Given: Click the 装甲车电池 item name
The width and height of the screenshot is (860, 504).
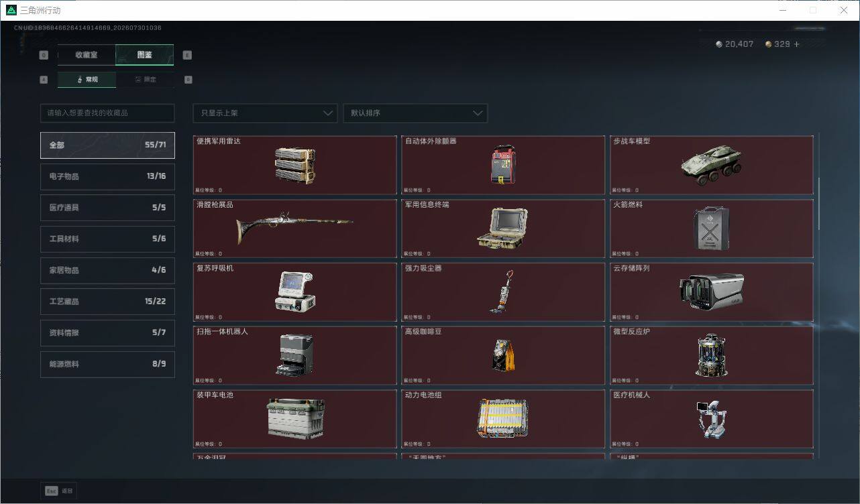Looking at the screenshot, I should click(x=215, y=395).
